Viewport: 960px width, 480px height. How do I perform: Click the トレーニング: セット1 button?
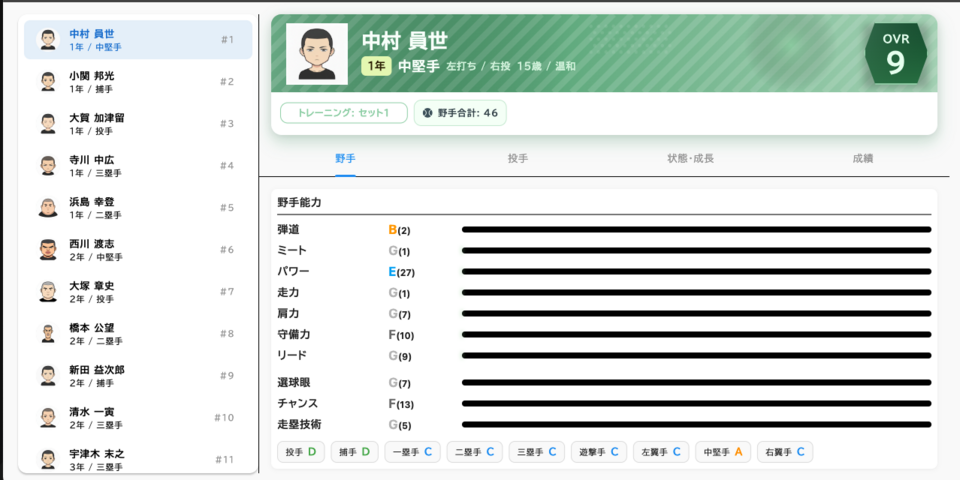coord(343,113)
